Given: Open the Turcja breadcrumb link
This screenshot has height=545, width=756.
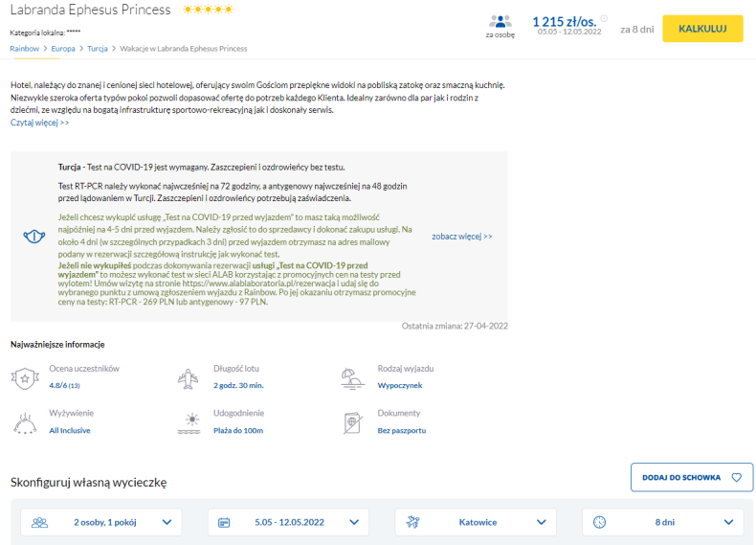Looking at the screenshot, I should click(98, 48).
